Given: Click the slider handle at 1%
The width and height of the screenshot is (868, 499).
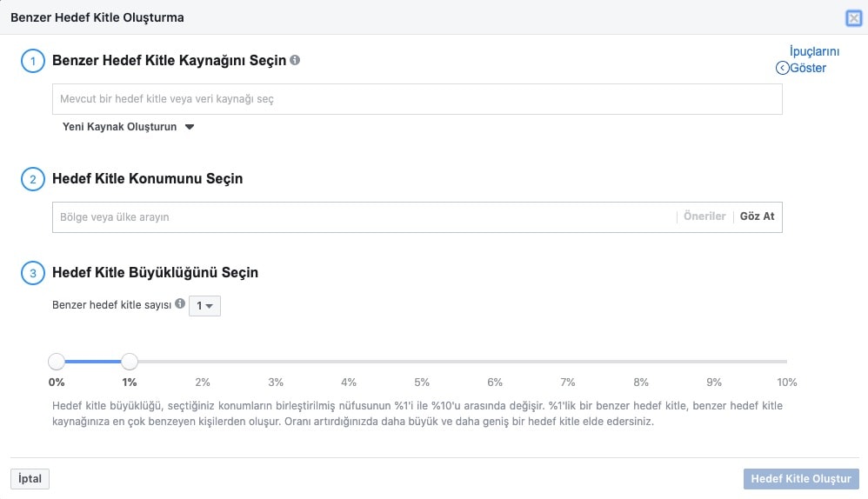Looking at the screenshot, I should (130, 362).
